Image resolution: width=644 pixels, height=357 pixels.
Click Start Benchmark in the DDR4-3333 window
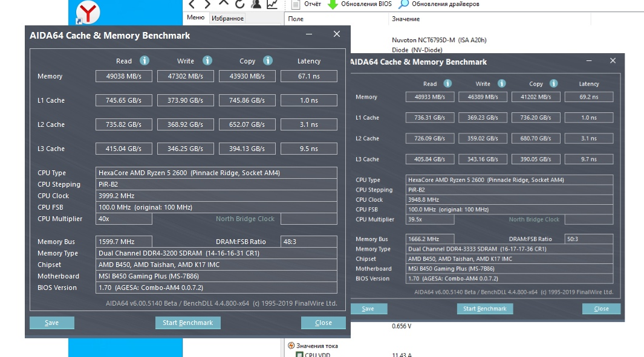[x=485, y=309]
